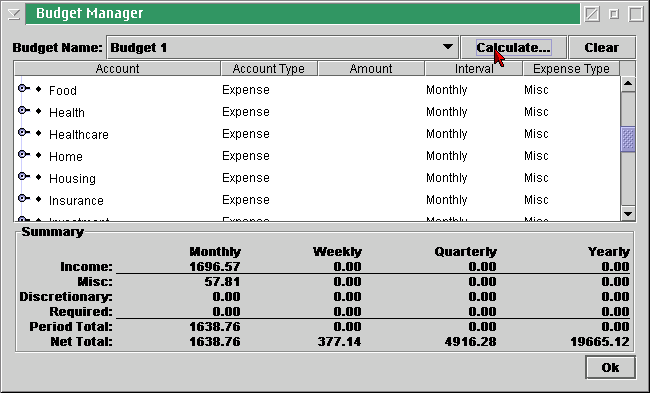Expand the Insurance account node
The width and height of the screenshot is (650, 393).
click(x=24, y=198)
